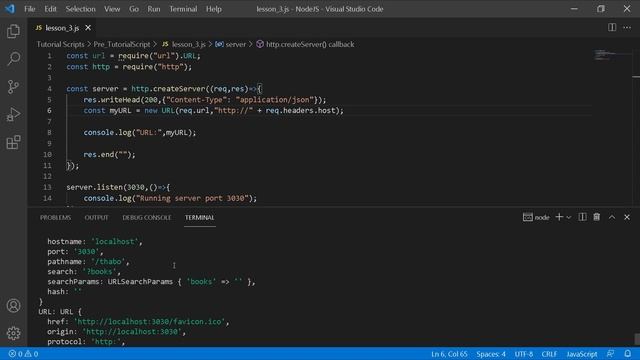Open the Accounts menu icon

[13, 306]
